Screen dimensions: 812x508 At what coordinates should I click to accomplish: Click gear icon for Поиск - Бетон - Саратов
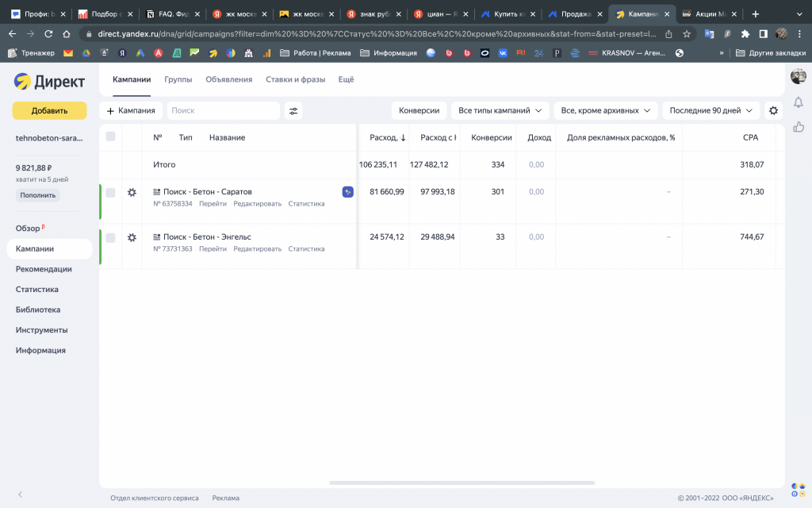132,192
